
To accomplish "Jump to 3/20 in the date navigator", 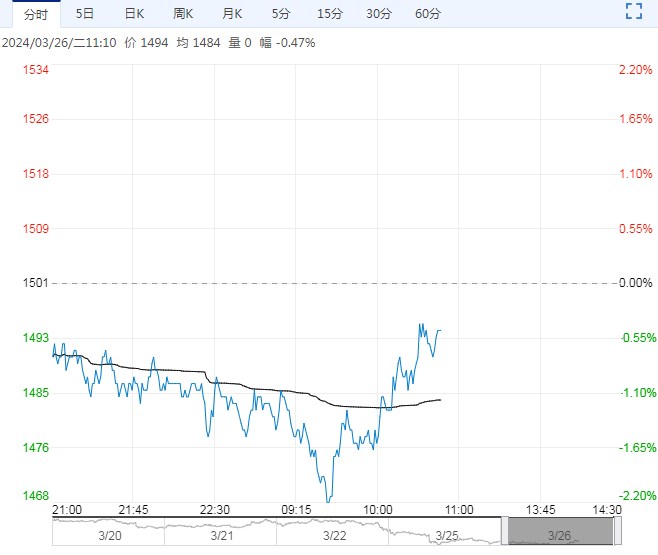I will click(108, 537).
